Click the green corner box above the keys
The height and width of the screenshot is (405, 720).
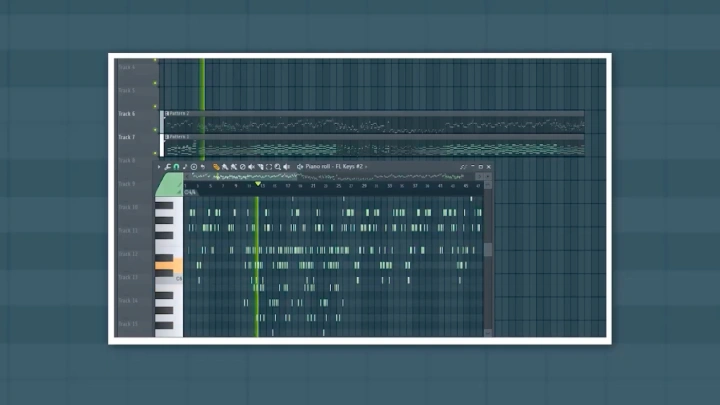click(x=169, y=185)
